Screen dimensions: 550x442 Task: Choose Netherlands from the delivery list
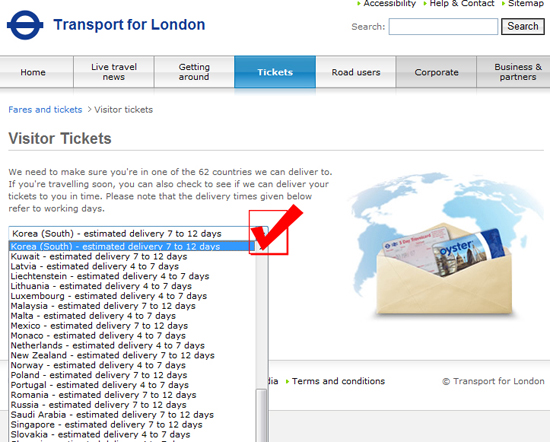tap(107, 346)
